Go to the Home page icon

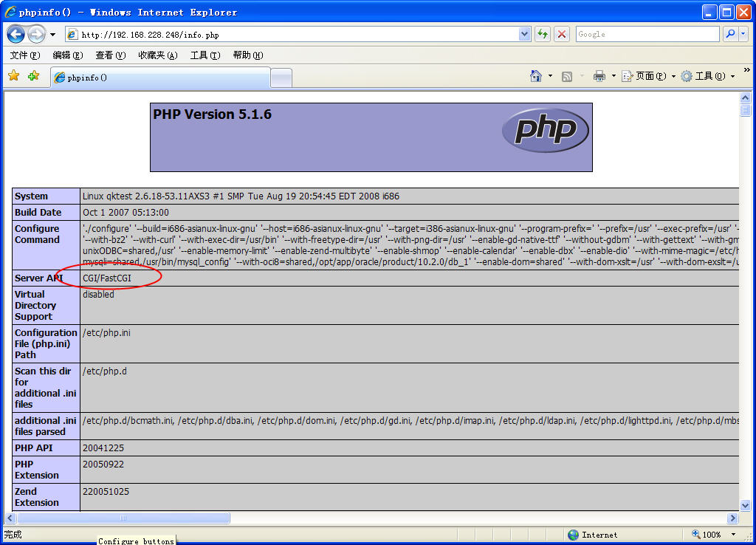[x=536, y=76]
